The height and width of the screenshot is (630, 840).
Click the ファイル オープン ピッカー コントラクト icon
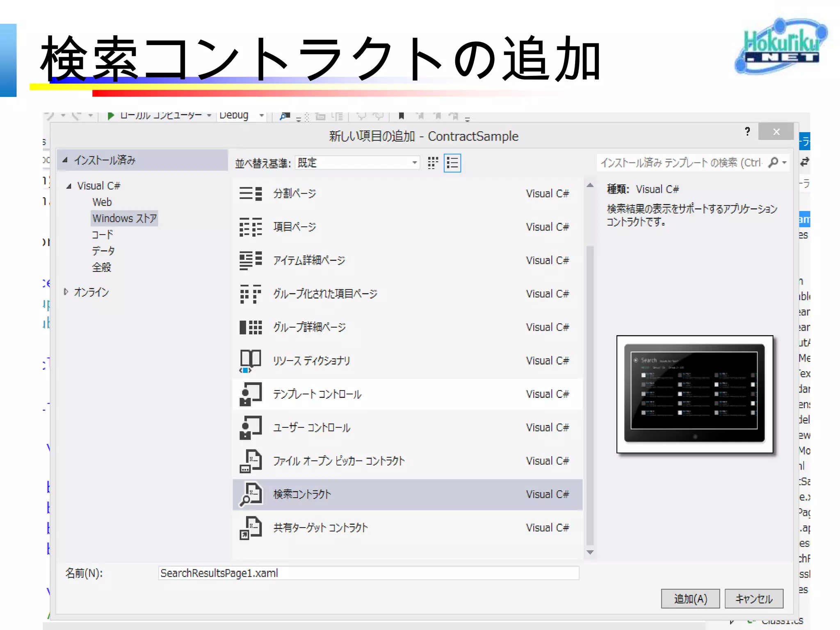coord(251,461)
